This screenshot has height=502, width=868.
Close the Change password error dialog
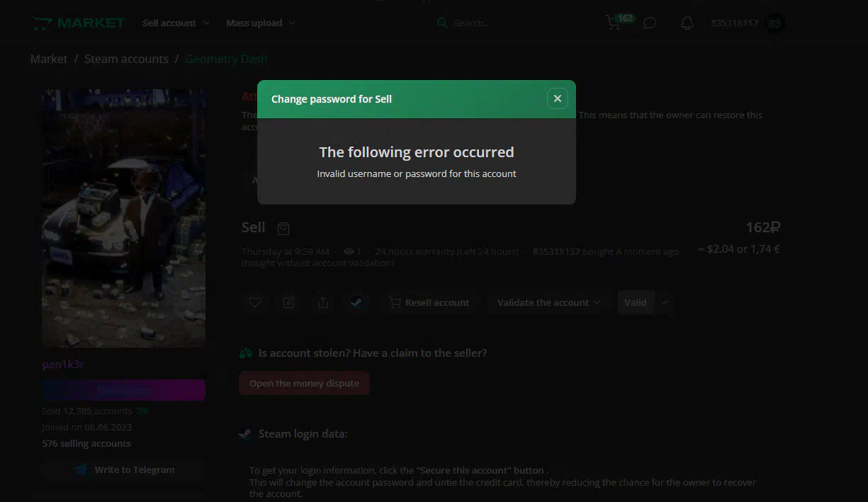click(557, 98)
